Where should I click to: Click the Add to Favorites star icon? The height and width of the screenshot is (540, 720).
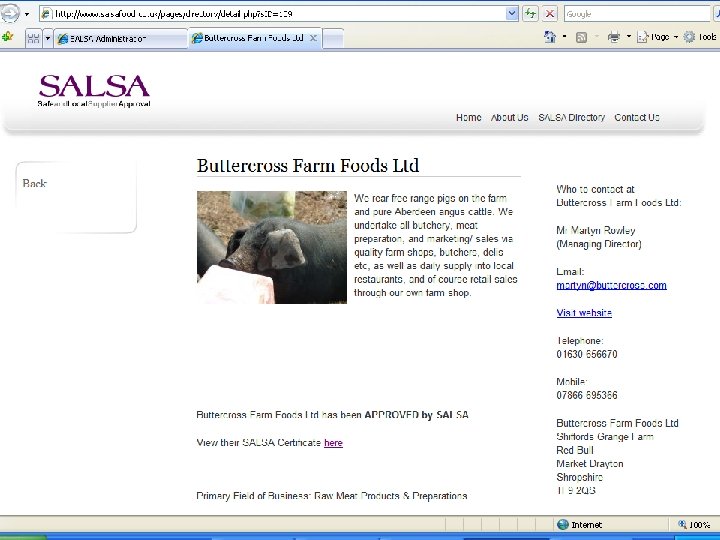[x=7, y=37]
